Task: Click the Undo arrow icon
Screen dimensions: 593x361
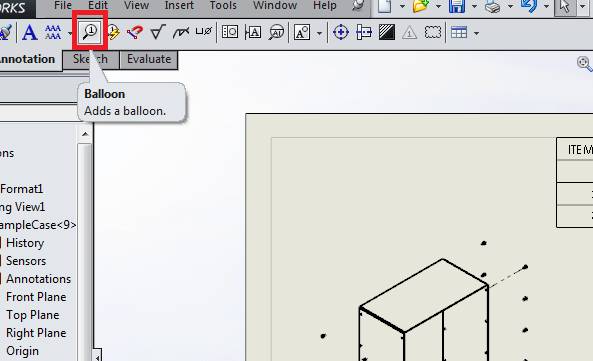Action: click(529, 6)
